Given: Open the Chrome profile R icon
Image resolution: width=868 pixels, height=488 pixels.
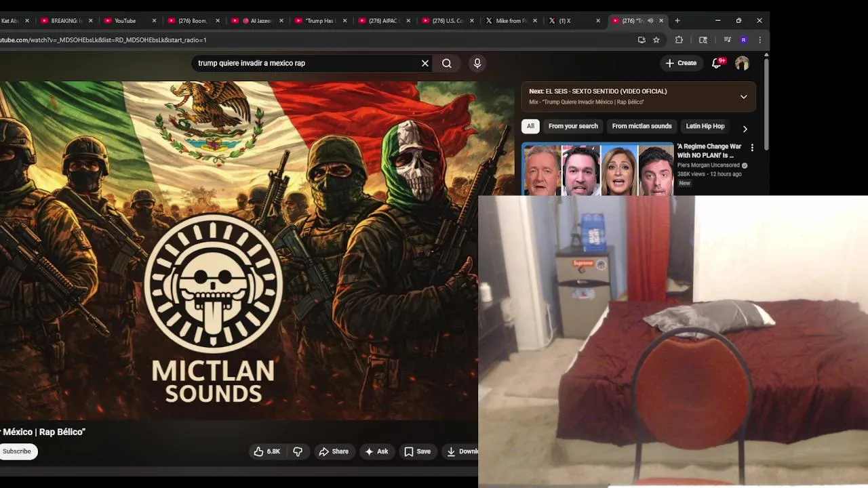Looking at the screenshot, I should point(744,40).
